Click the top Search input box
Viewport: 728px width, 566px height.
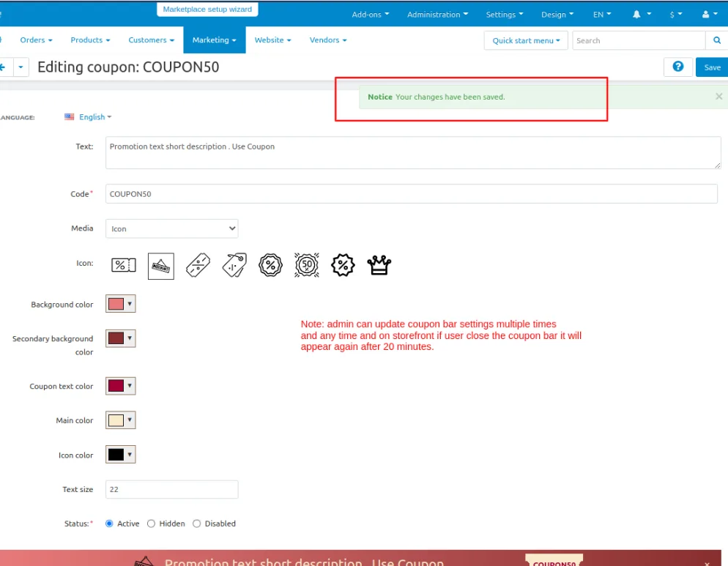pyautogui.click(x=639, y=40)
